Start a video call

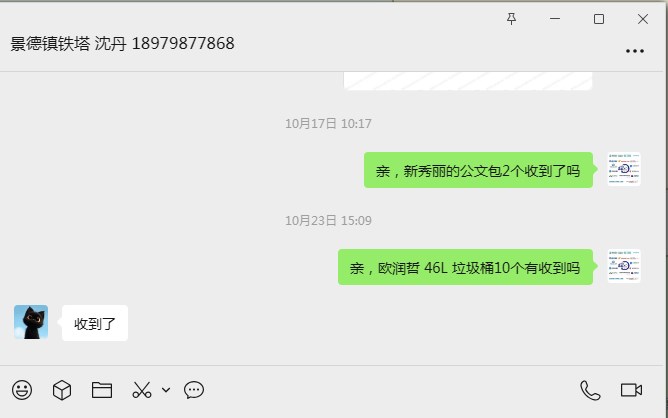pyautogui.click(x=631, y=390)
